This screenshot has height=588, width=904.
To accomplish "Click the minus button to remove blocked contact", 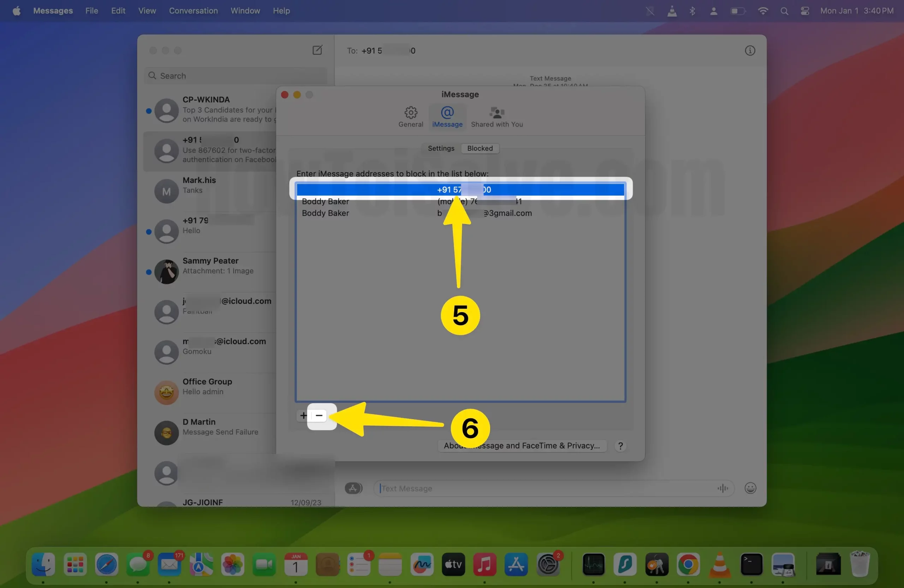I will click(x=319, y=416).
